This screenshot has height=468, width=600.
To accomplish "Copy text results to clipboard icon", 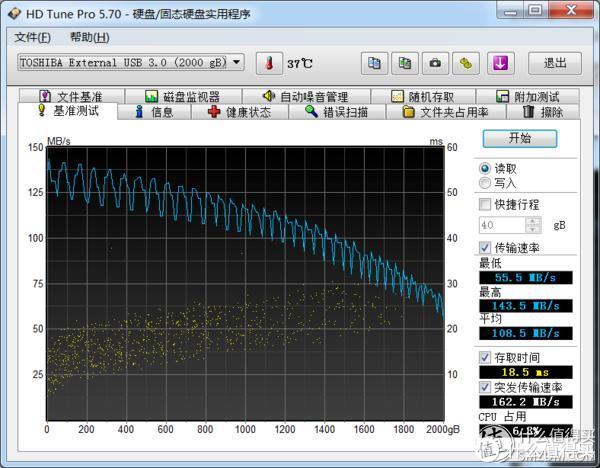I will click(x=374, y=63).
